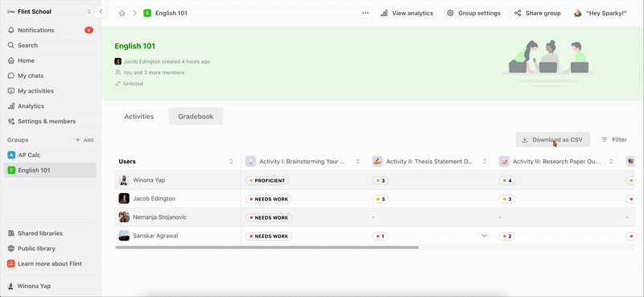This screenshot has width=644, height=297.
Task: Click Jacob Edington's creator avatar in header
Action: 118,62
